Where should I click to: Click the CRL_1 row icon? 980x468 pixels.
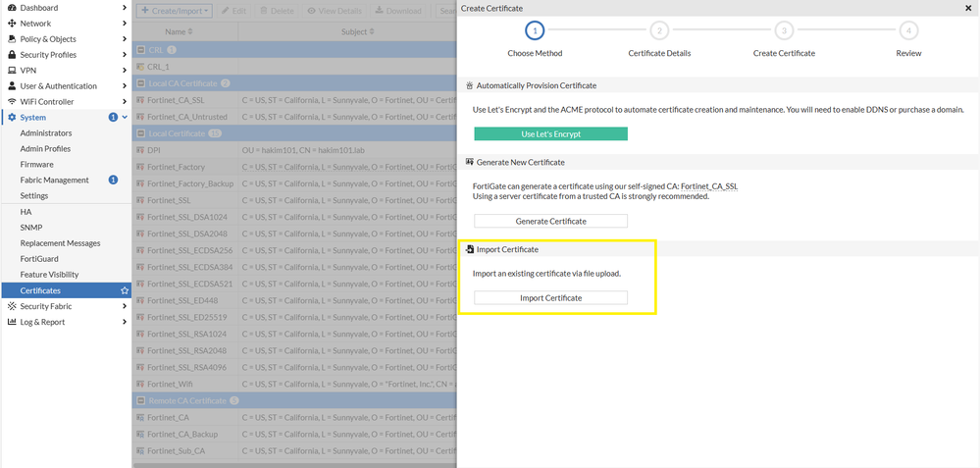140,67
